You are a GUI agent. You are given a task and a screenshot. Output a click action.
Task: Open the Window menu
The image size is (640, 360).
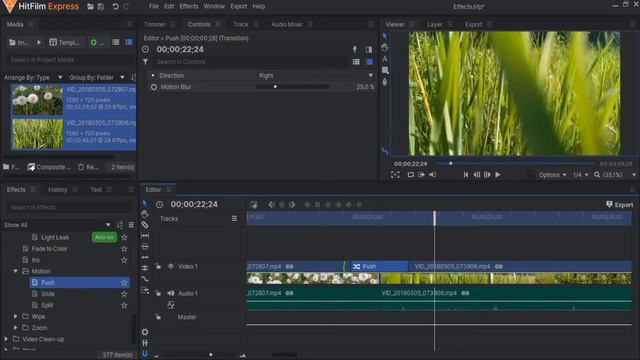tap(214, 6)
